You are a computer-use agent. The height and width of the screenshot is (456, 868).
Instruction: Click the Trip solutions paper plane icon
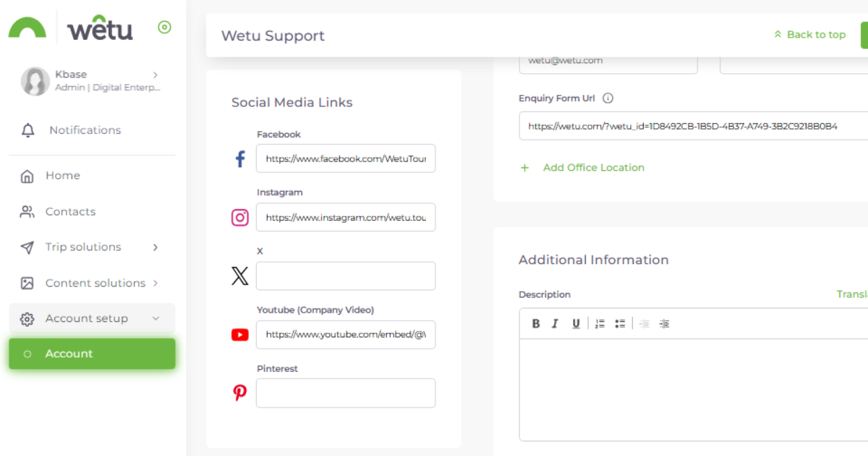[x=27, y=248]
